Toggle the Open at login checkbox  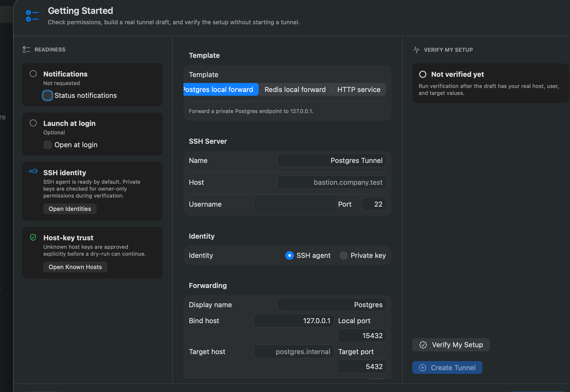coord(47,145)
